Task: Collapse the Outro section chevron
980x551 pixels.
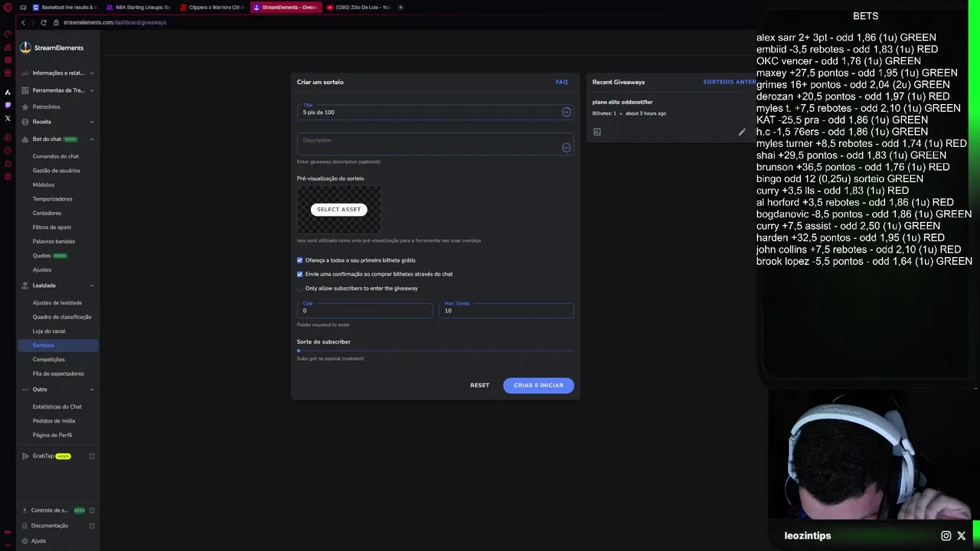Action: coord(92,390)
